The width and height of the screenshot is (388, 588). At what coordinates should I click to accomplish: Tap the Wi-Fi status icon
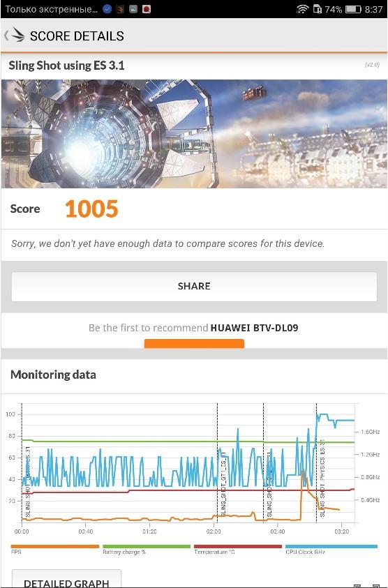click(x=302, y=9)
